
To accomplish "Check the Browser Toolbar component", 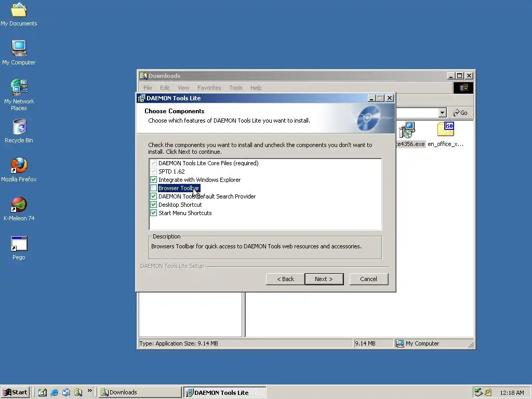I will pyautogui.click(x=153, y=188).
